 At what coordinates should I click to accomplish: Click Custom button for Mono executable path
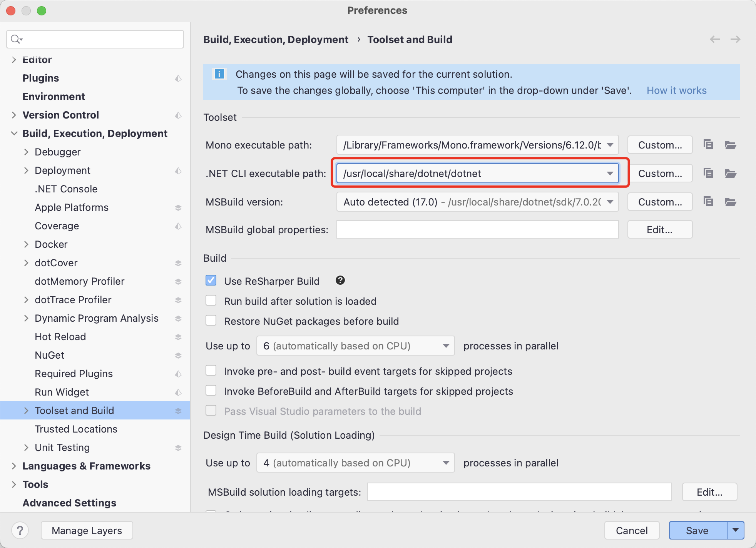(660, 145)
